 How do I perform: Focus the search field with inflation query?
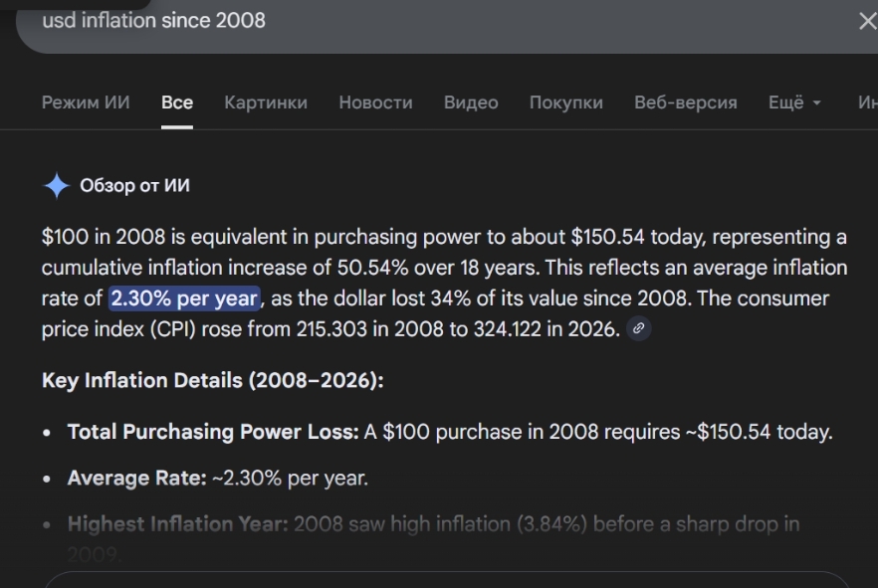tap(398, 21)
